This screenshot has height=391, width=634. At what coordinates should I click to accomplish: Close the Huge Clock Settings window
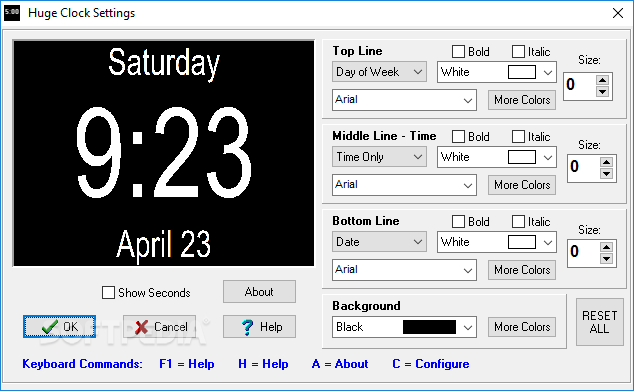(x=617, y=13)
